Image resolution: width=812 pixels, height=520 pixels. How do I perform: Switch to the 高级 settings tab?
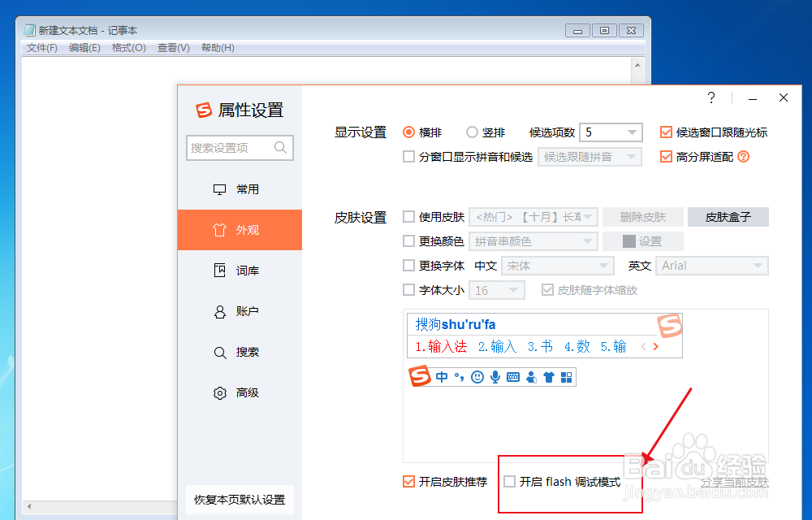(x=240, y=392)
